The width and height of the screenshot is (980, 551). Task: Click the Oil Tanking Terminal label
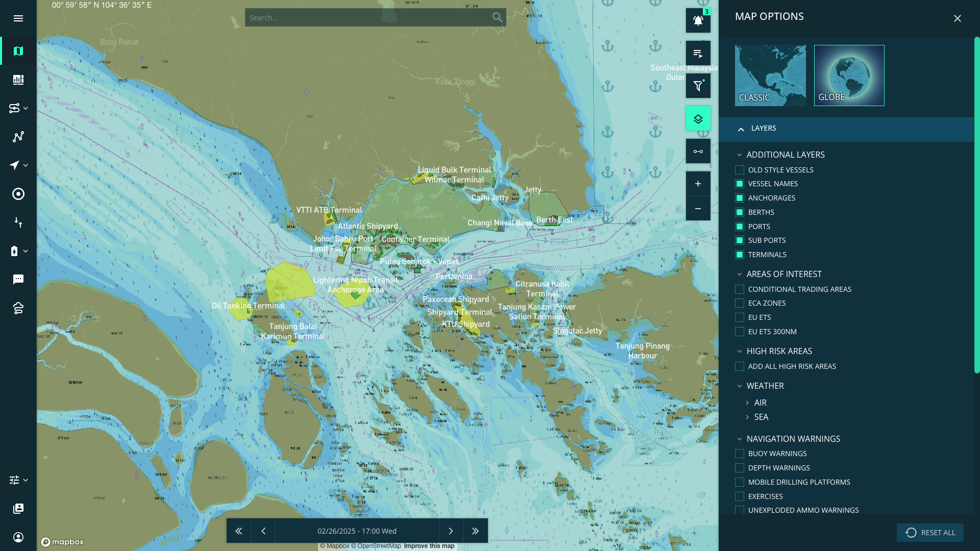click(248, 306)
